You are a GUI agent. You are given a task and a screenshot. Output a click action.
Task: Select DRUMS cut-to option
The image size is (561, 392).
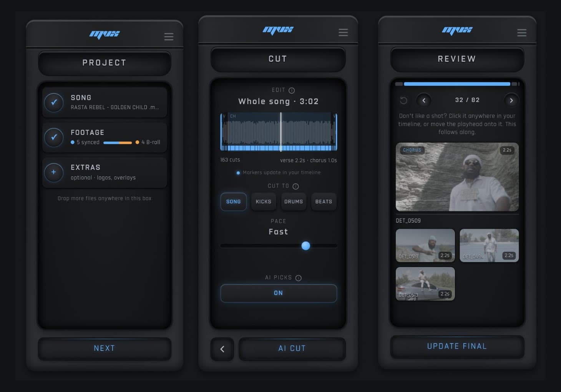click(294, 202)
